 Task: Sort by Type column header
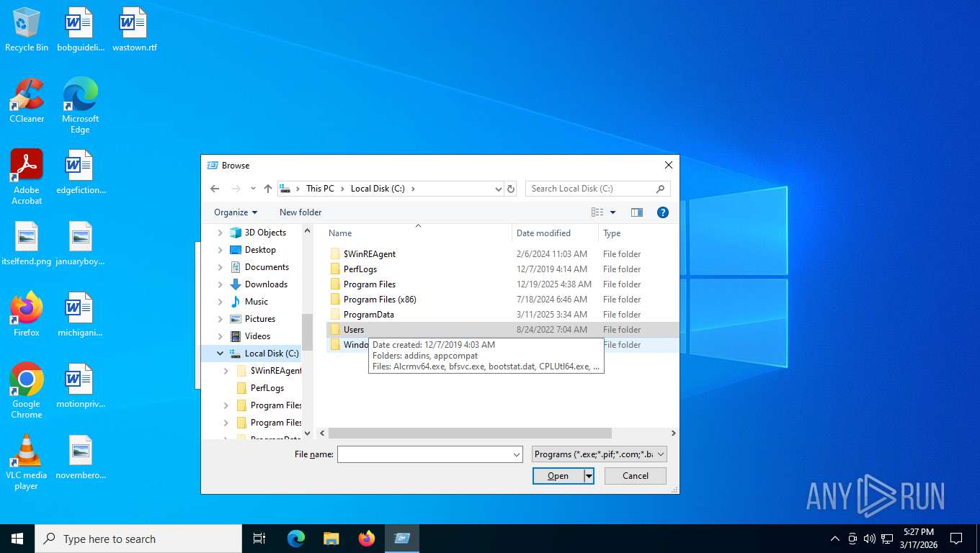[637, 233]
